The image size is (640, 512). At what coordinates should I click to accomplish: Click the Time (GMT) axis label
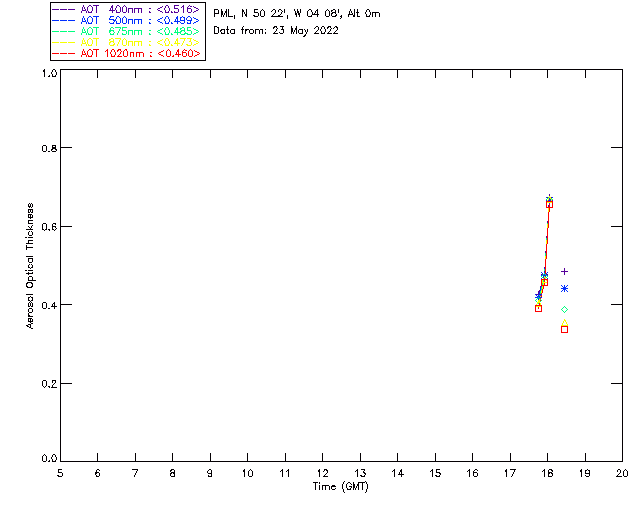pos(340,486)
